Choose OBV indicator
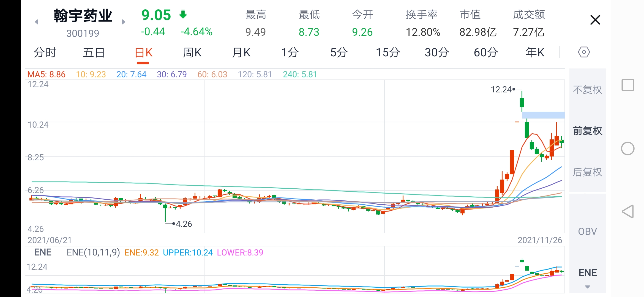Image resolution: width=644 pixels, height=297 pixels. coord(588,232)
